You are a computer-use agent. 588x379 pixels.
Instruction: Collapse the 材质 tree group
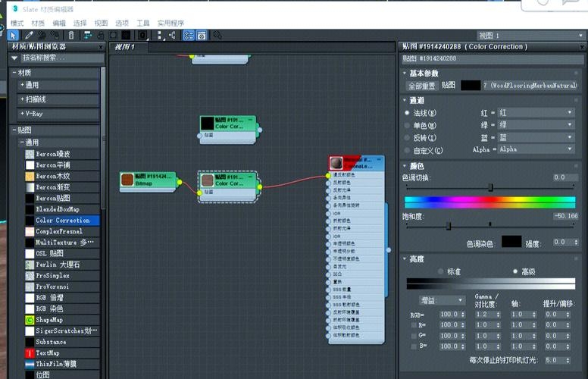tap(14, 73)
